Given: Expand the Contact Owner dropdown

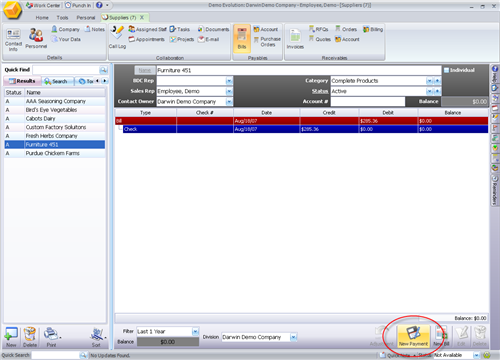Looking at the screenshot, I should point(229,101).
